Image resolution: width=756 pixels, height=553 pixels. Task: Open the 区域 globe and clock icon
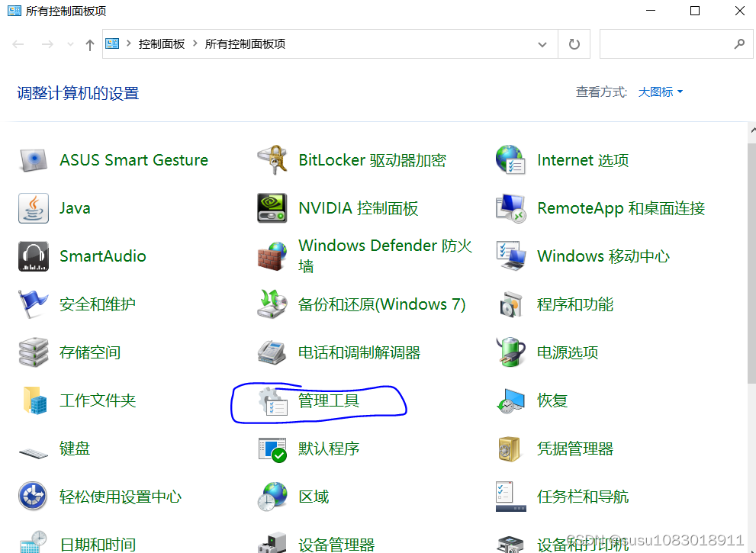[272, 497]
